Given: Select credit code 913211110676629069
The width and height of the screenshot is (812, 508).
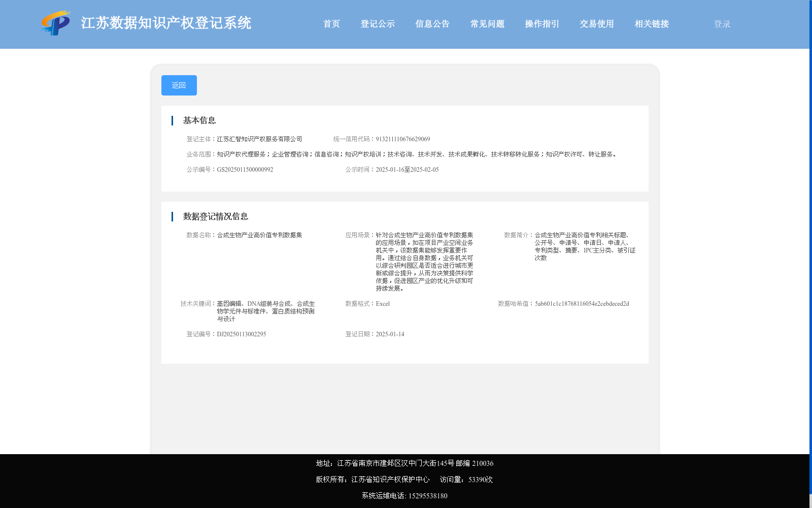Looking at the screenshot, I should [403, 139].
